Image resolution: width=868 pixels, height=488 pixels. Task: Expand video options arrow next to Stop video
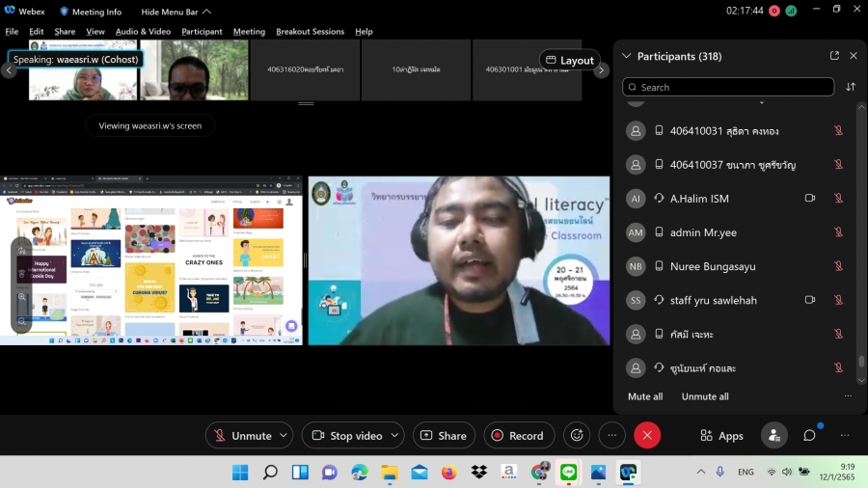point(395,436)
